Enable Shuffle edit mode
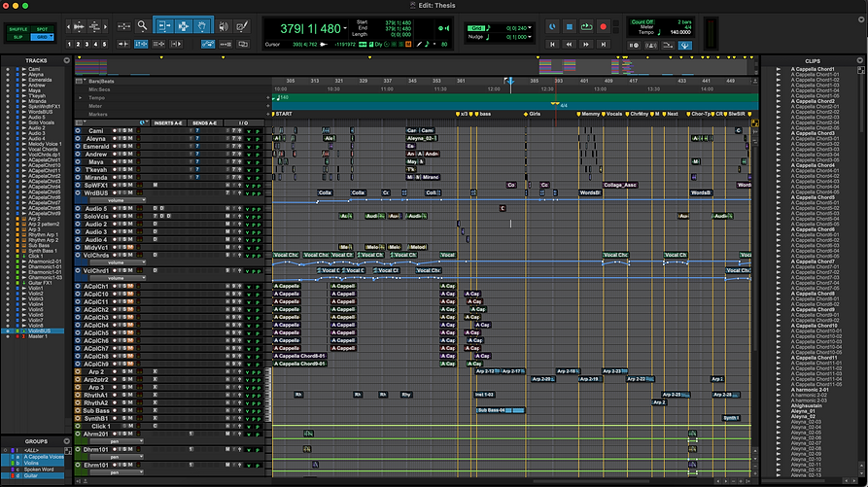 [x=17, y=29]
